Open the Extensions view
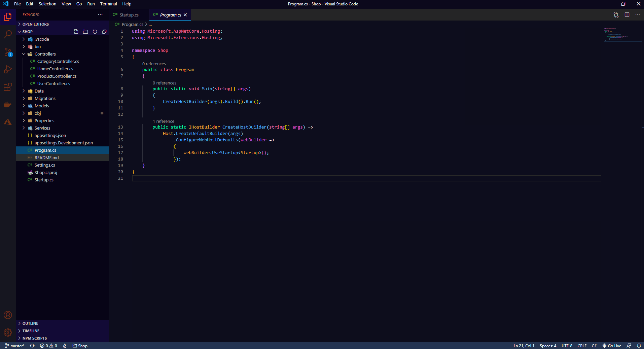644x349 pixels. [x=8, y=87]
